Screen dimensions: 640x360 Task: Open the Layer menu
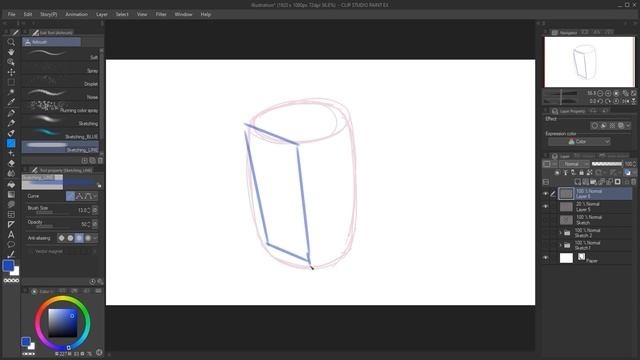tap(102, 14)
